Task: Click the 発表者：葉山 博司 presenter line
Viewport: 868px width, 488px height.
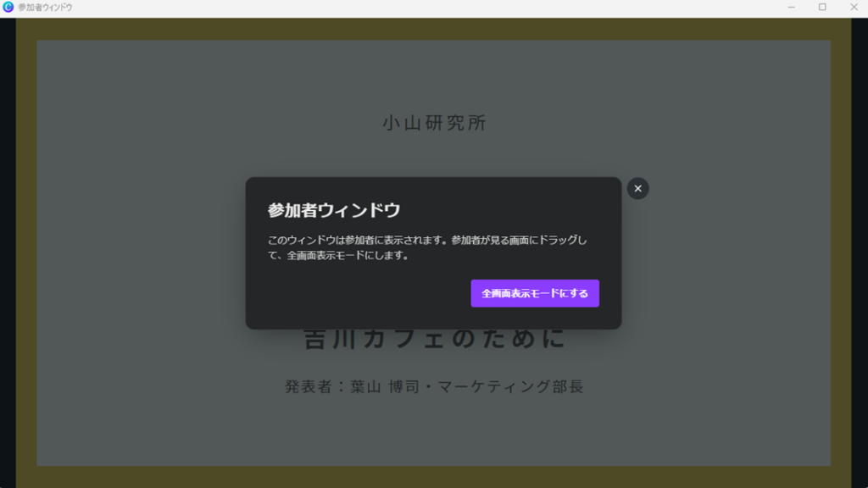Action: coord(434,386)
